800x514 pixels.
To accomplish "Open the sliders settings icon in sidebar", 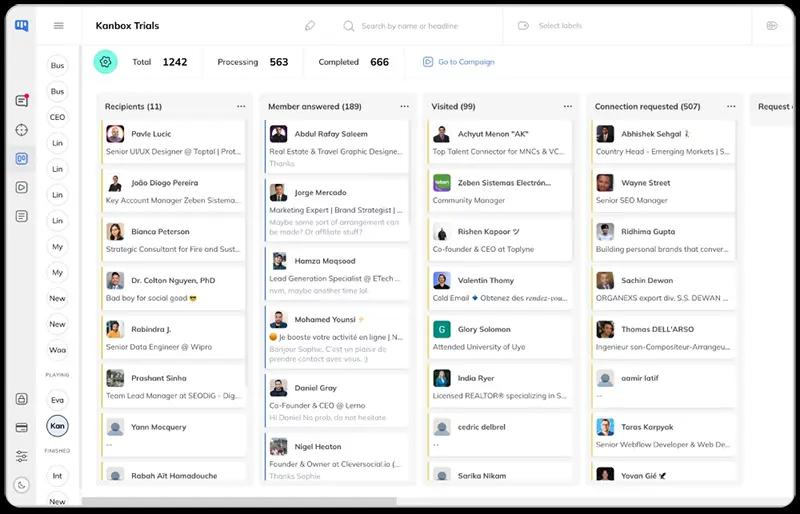I will pos(21,456).
